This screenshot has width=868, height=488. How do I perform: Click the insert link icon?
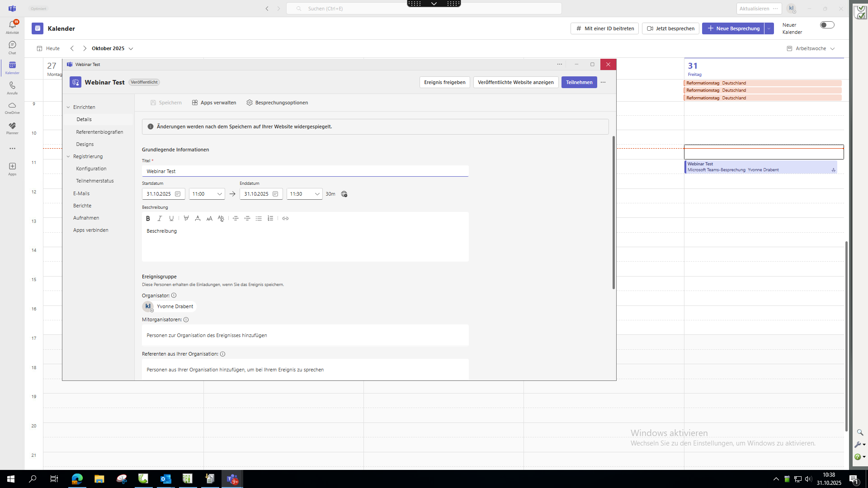pyautogui.click(x=285, y=218)
